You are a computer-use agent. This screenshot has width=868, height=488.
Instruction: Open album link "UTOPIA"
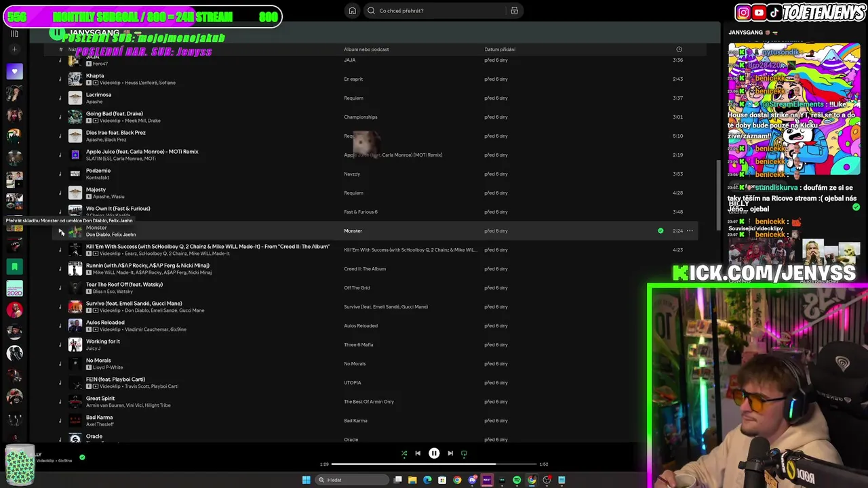pos(353,383)
